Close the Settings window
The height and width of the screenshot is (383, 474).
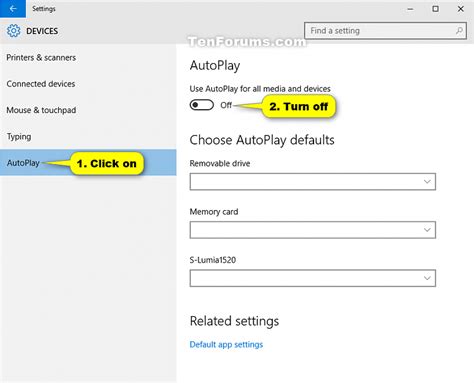[461, 9]
